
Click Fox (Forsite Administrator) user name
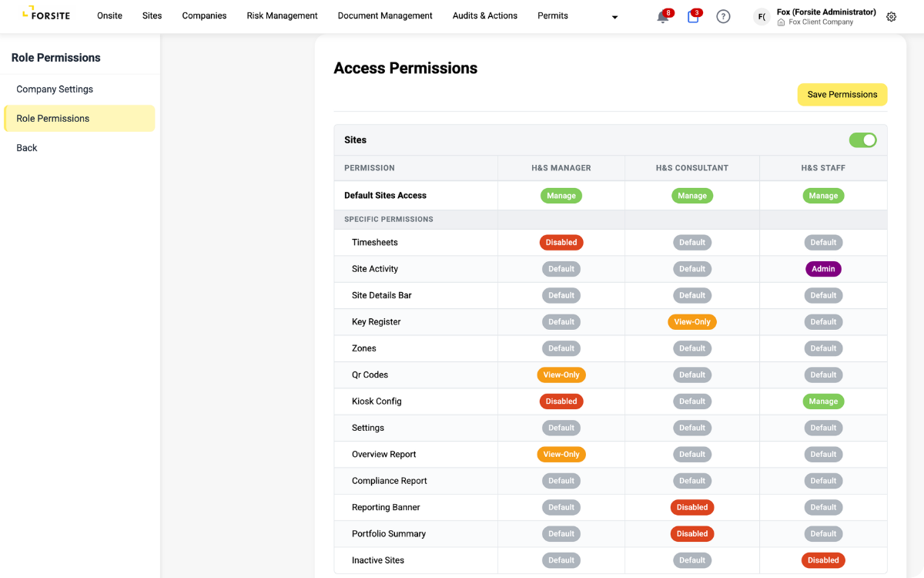click(x=826, y=12)
